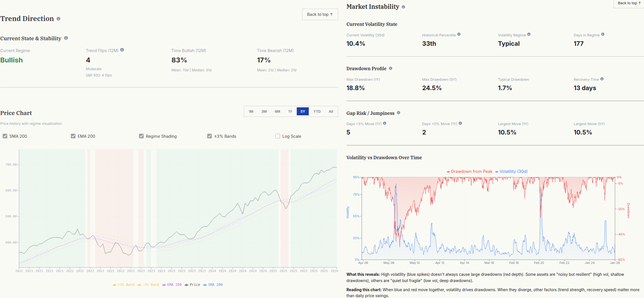Click the info icon beside Days >5% Move

point(461,123)
